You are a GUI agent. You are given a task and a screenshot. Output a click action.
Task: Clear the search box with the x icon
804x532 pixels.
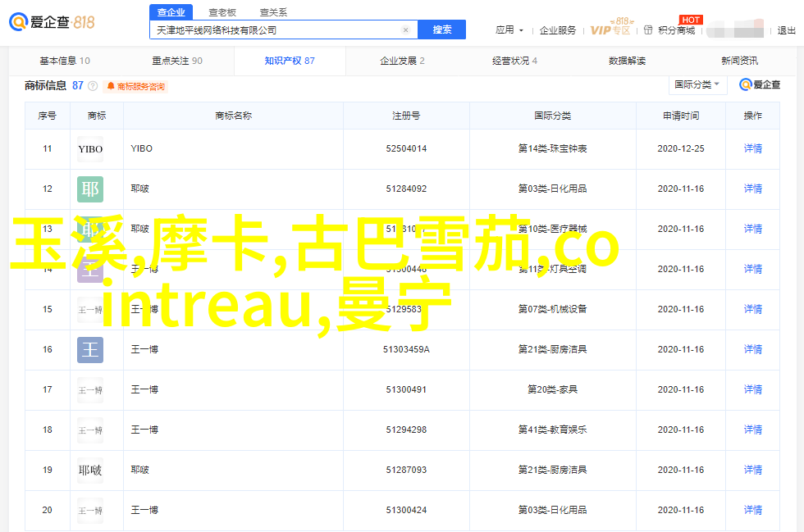pos(405,30)
